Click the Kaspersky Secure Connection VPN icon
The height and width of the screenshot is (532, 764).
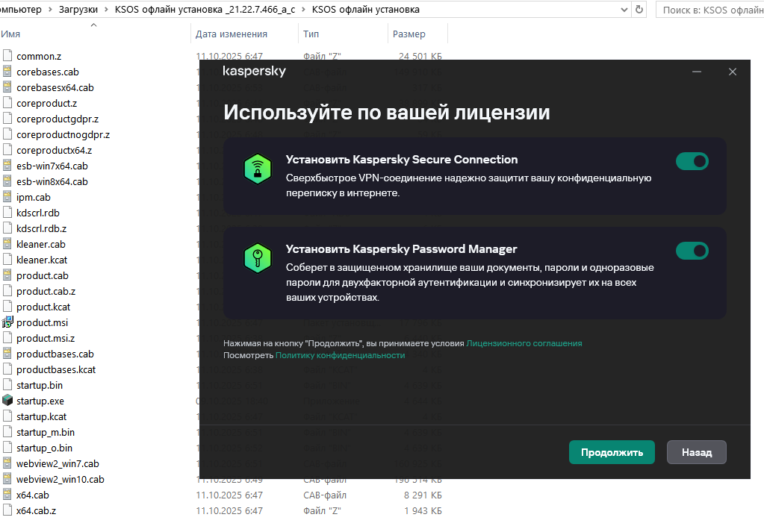(x=257, y=169)
